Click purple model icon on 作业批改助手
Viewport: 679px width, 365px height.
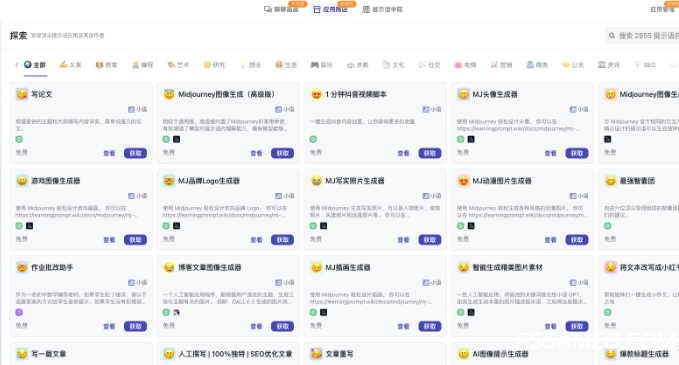19,312
